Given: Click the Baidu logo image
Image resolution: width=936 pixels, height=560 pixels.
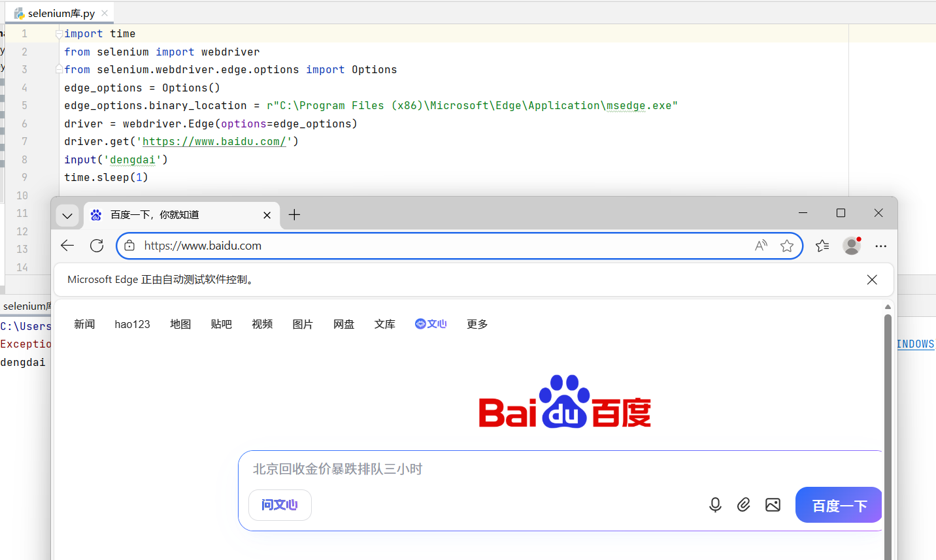Looking at the screenshot, I should 565,402.
